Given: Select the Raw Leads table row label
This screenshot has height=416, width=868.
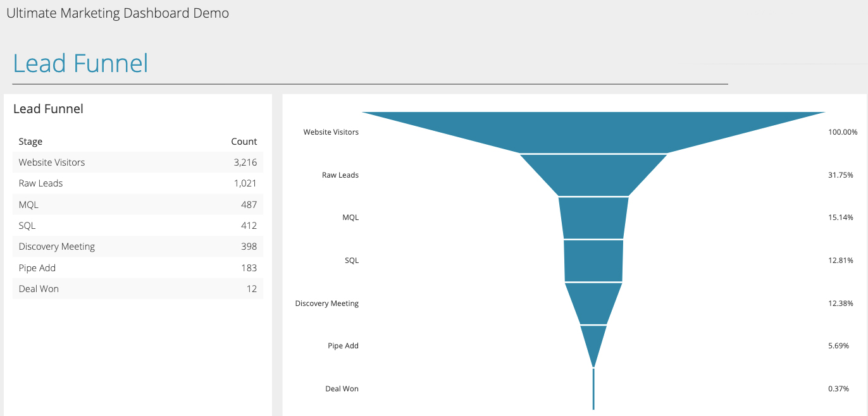Looking at the screenshot, I should coord(41,183).
